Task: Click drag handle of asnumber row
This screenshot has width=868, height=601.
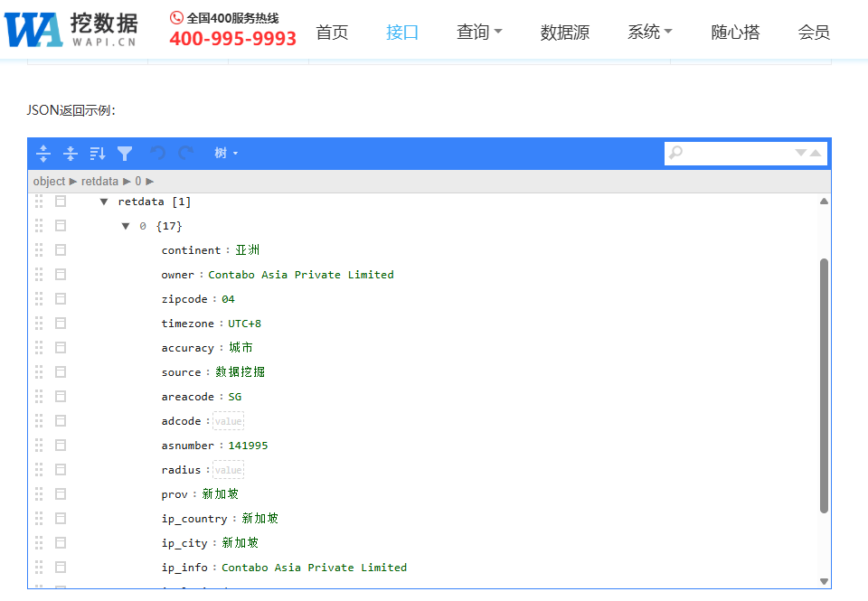Action: pyautogui.click(x=39, y=445)
